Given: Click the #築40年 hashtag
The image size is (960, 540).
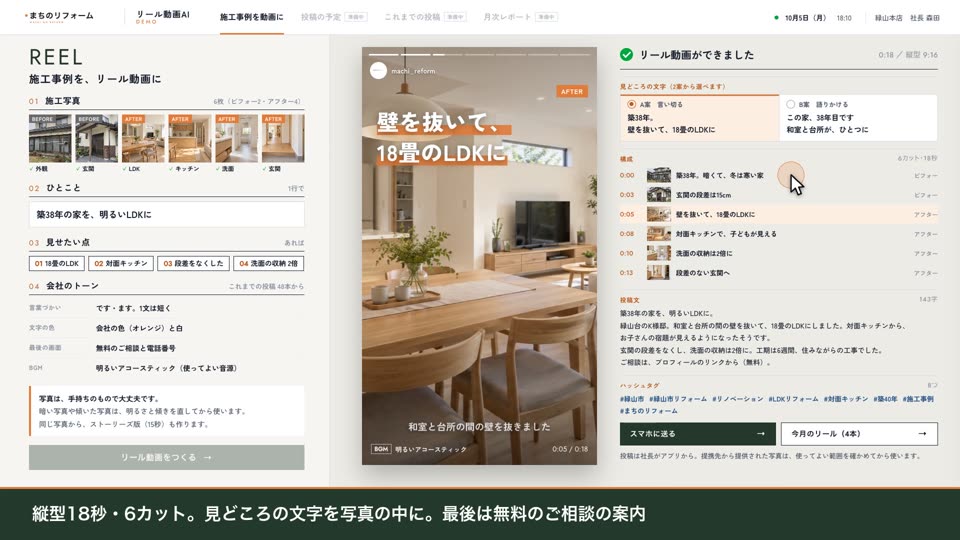Looking at the screenshot, I should point(885,399).
